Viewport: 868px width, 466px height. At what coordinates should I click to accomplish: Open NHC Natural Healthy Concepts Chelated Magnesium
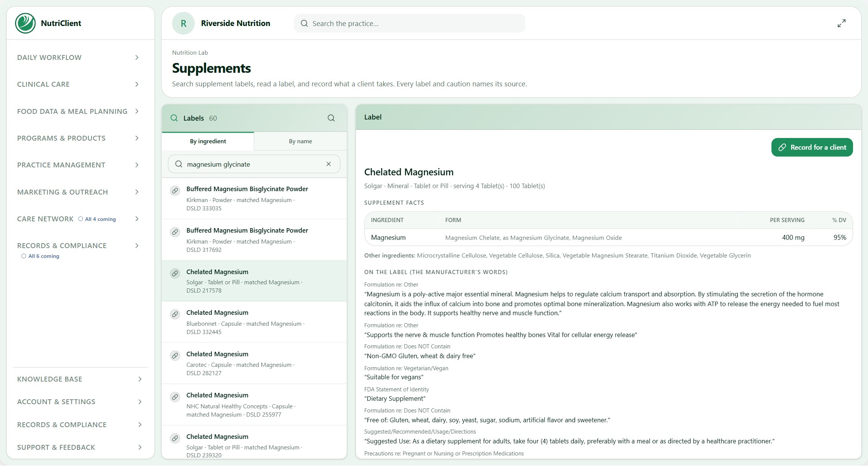coord(254,405)
